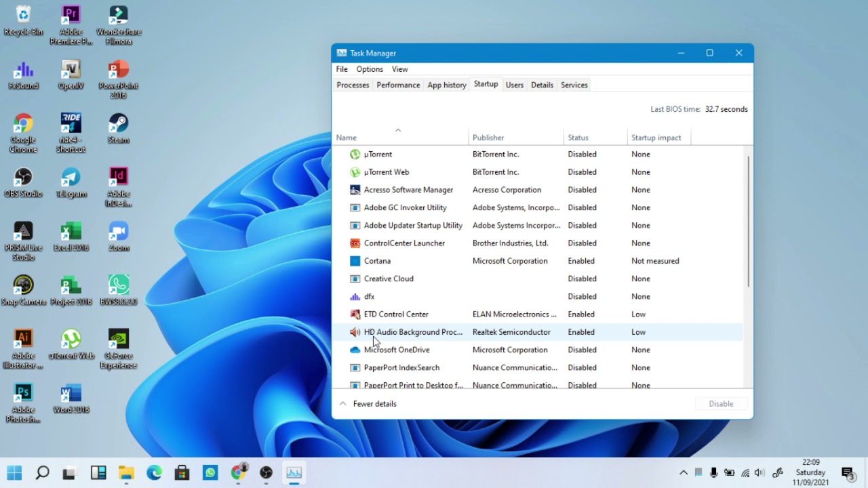Select the Steam desktop icon
The height and width of the screenshot is (488, 868).
pos(119,128)
